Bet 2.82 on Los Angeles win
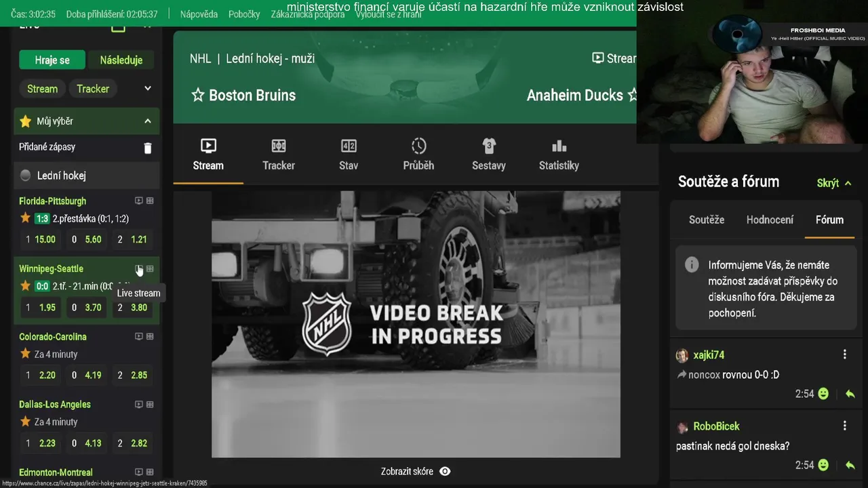The height and width of the screenshot is (488, 868). pos(133,443)
